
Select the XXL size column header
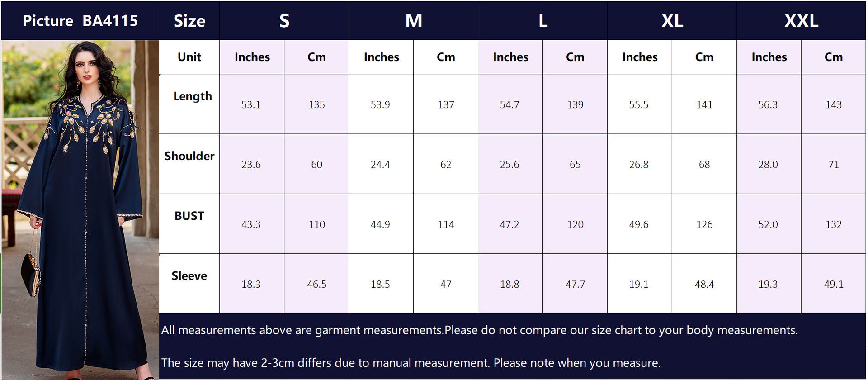[x=801, y=21]
